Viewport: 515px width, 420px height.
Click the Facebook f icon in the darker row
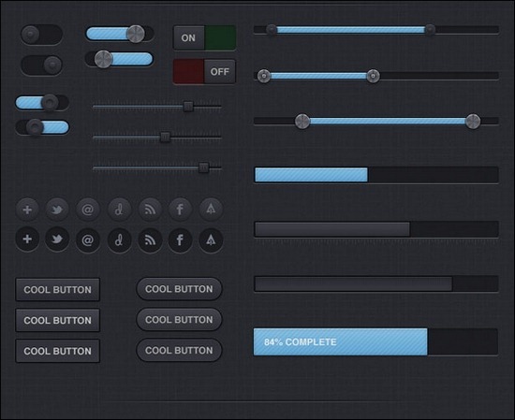180,240
